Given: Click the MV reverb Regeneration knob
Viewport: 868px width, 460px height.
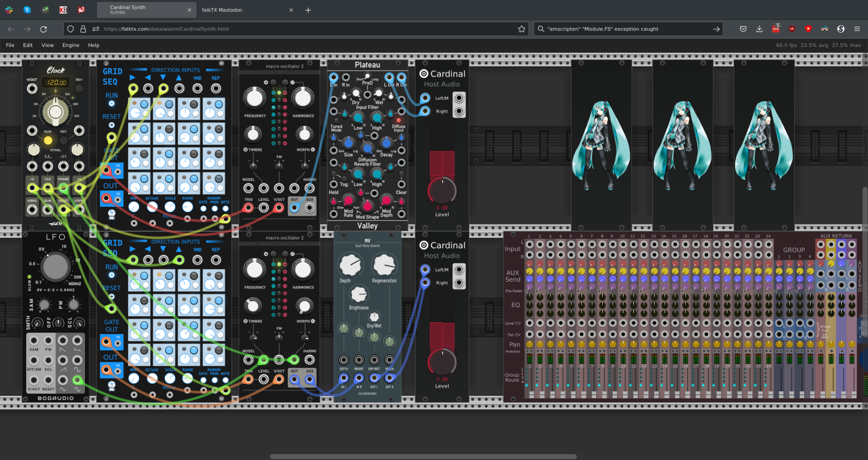Looking at the screenshot, I should pyautogui.click(x=384, y=265).
